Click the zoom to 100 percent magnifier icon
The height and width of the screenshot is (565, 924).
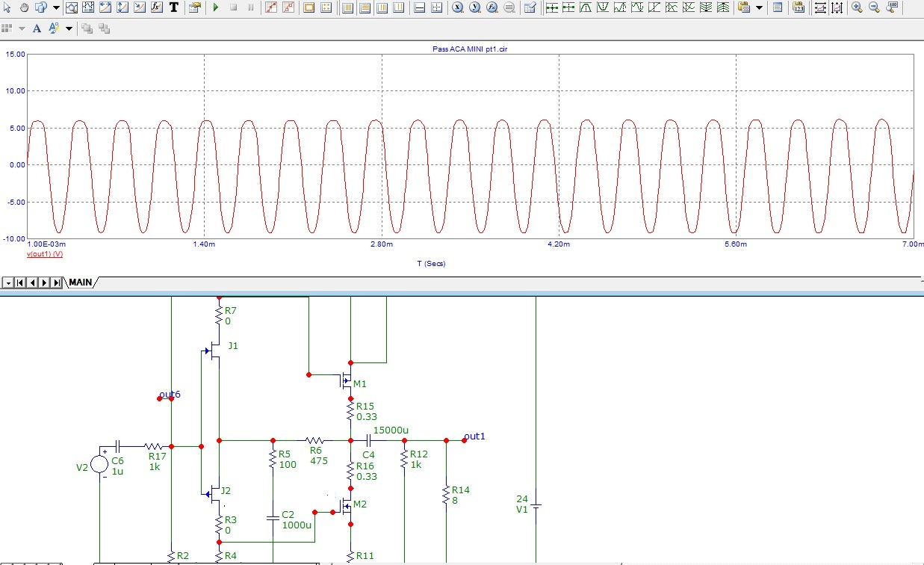892,7
